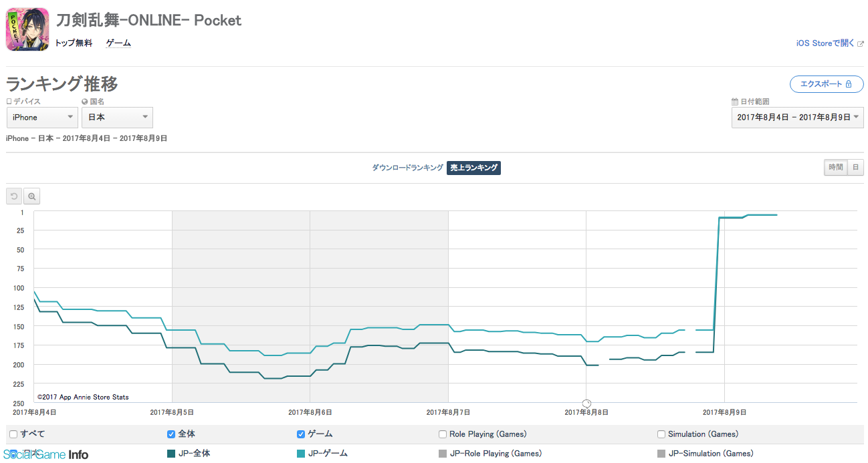Click the y-axis value 50
Screen dimensions: 868x463
[x=20, y=250]
